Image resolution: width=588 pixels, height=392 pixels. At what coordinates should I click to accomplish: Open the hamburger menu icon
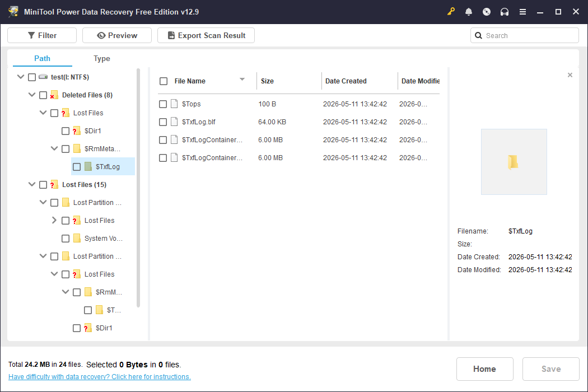(522, 12)
